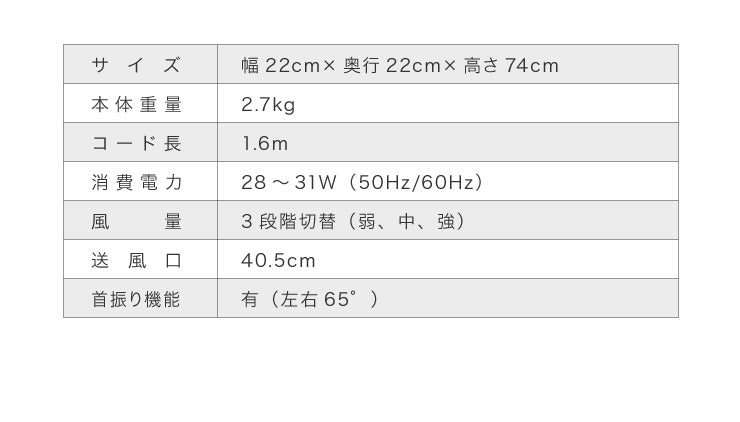Viewport: 740px width, 422px height.
Task: Click the （弱、中、強）text
Action: (405, 221)
